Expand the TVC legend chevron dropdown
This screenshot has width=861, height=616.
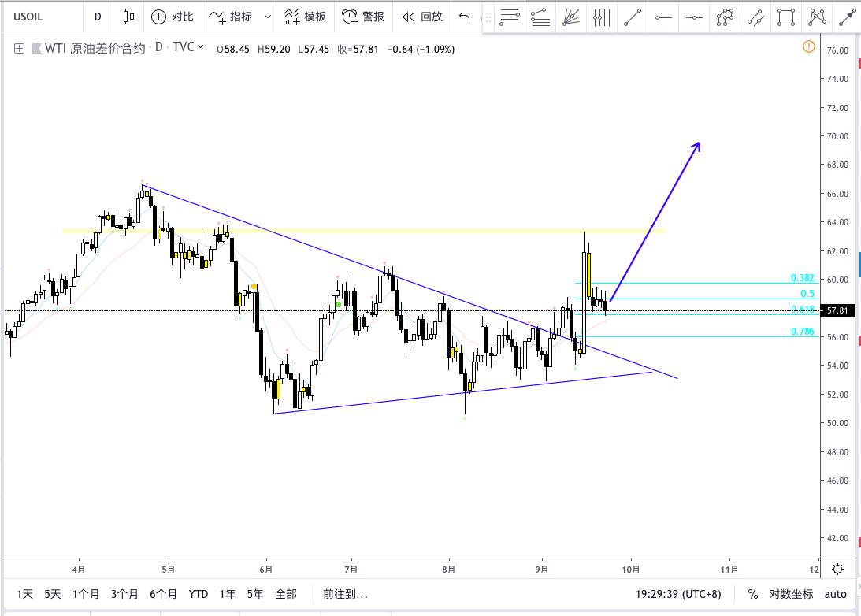pyautogui.click(x=201, y=47)
